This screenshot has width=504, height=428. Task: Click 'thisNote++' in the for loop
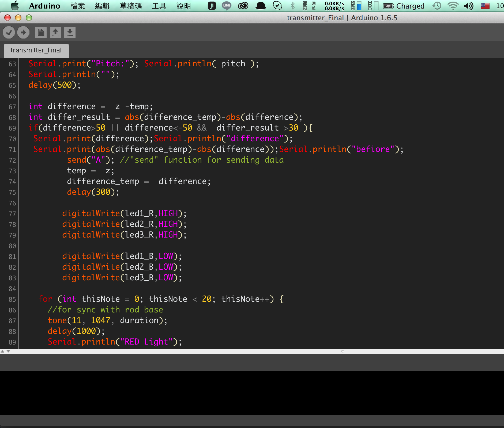[x=245, y=299]
